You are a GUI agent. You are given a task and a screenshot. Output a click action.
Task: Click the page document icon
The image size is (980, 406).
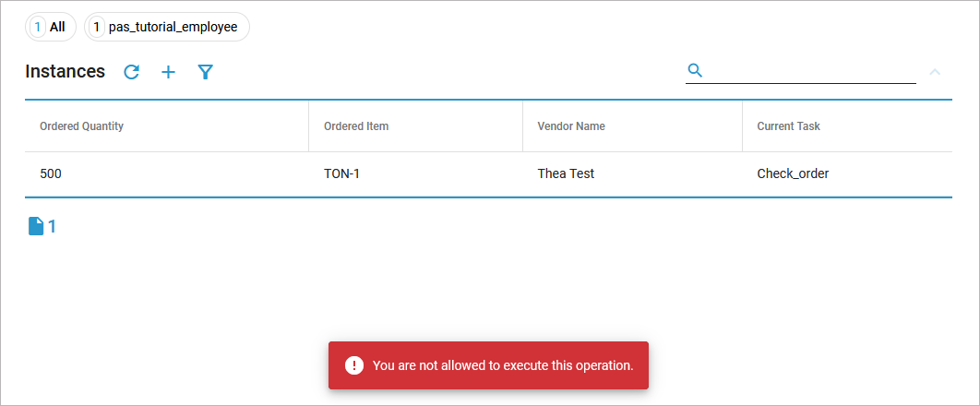click(36, 226)
